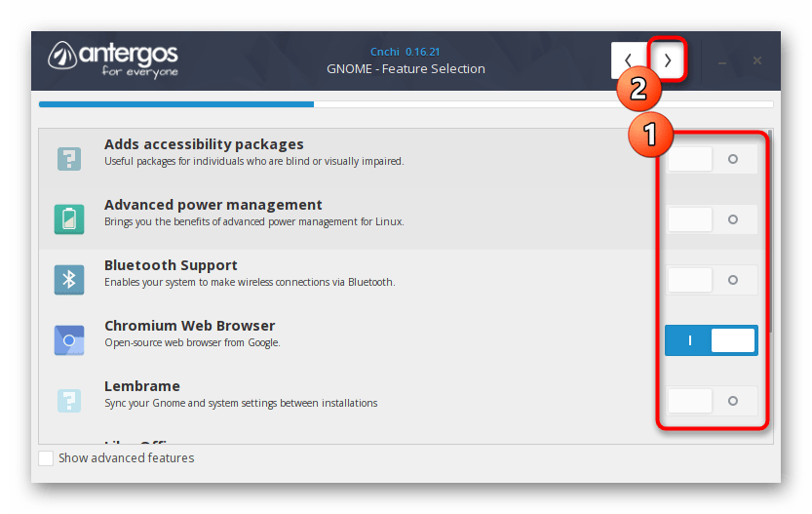This screenshot has height=514, width=812.
Task: Turn on Advanced power management switch
Action: (x=712, y=219)
